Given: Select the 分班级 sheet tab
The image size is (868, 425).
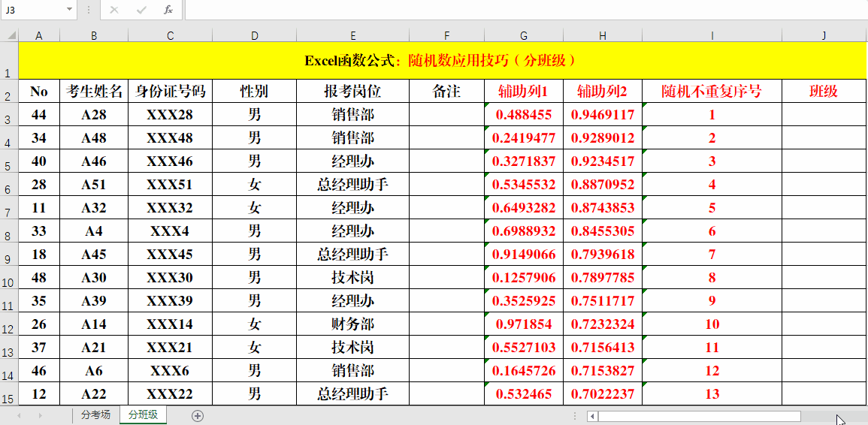Looking at the screenshot, I should coord(143,415).
